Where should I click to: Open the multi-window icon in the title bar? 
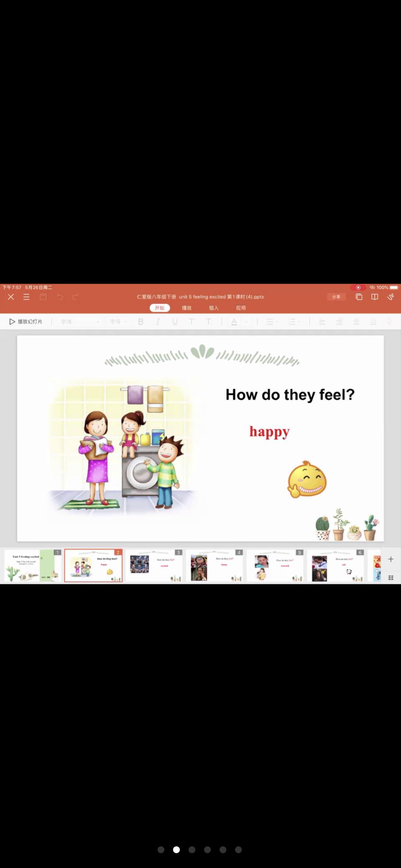tap(359, 297)
